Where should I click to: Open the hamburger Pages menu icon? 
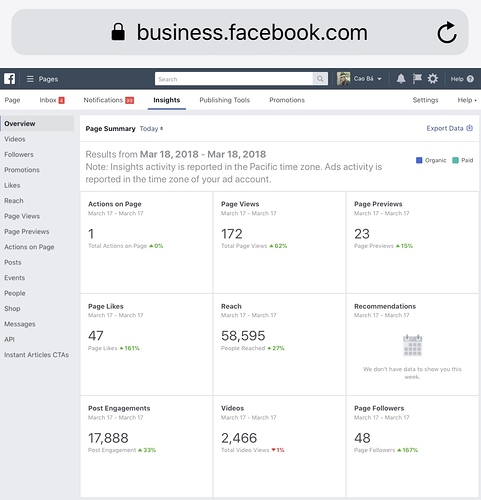(x=30, y=79)
